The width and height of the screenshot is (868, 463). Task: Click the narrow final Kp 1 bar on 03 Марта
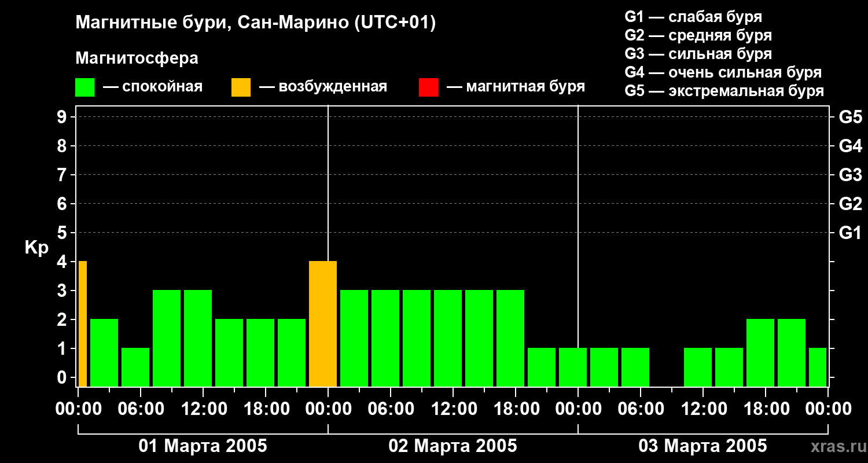818,368
